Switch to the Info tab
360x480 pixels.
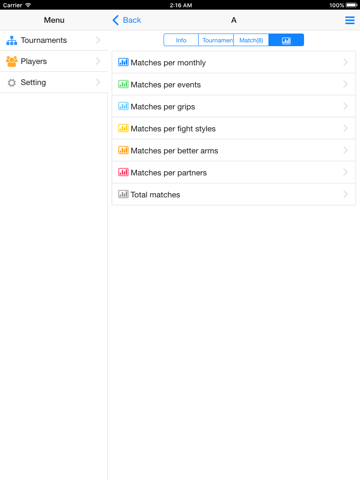pyautogui.click(x=181, y=40)
